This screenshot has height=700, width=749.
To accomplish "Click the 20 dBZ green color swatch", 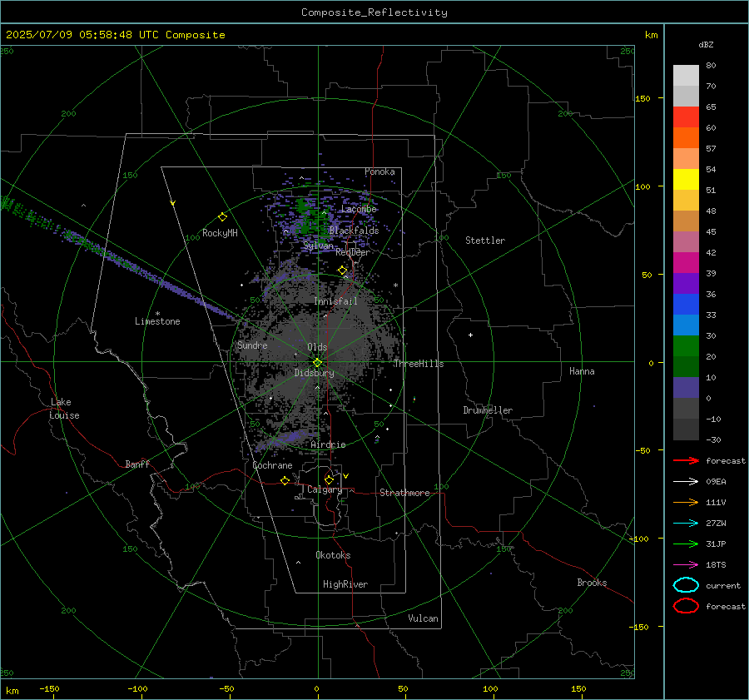I will click(x=686, y=345).
